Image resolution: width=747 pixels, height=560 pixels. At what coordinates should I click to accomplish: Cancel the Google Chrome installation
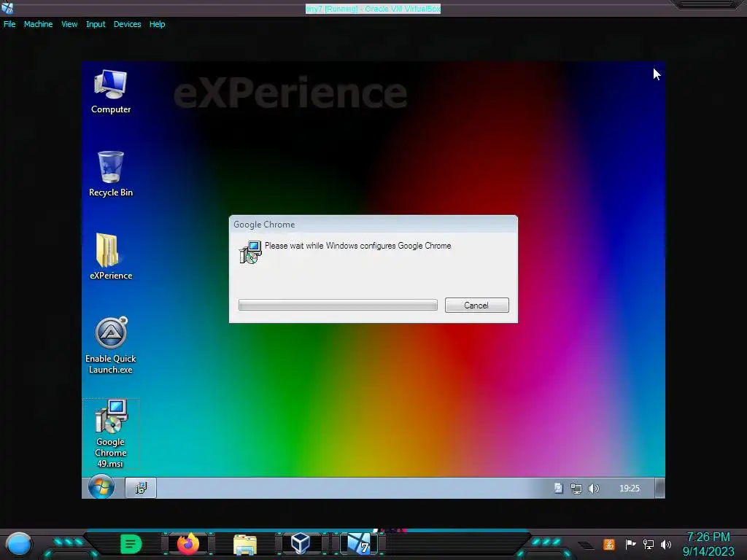click(476, 306)
